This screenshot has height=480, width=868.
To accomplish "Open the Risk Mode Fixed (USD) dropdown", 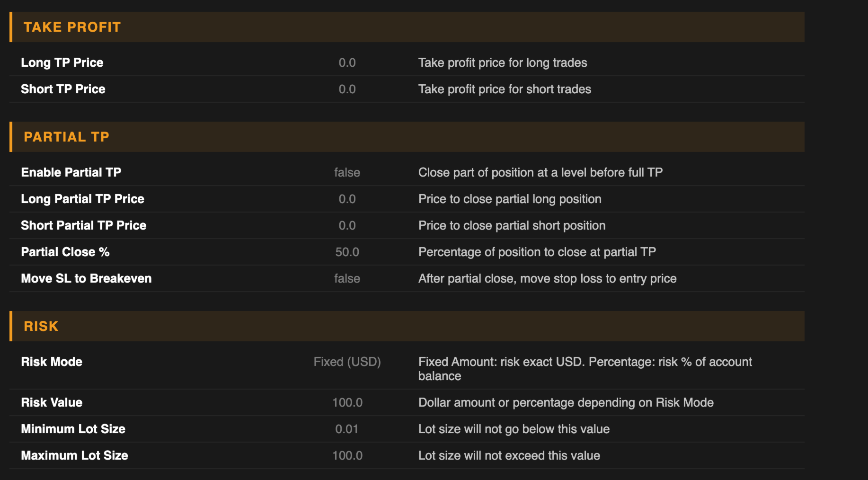I will 347,362.
